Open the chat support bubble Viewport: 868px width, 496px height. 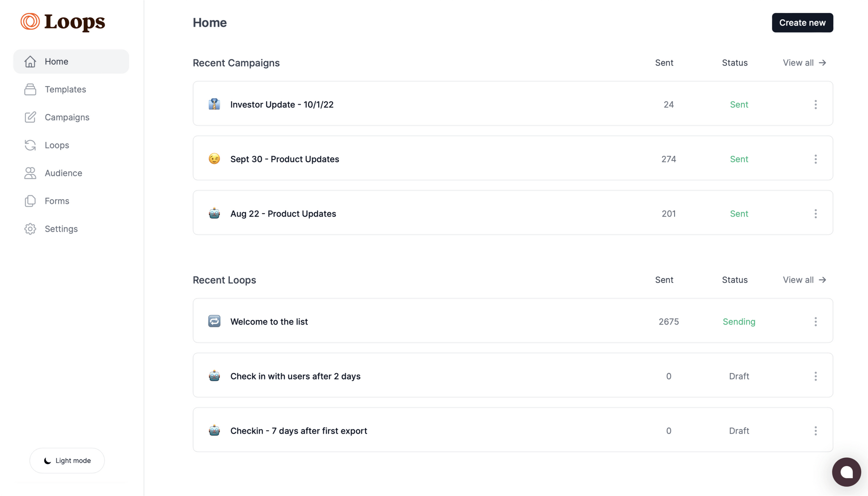point(846,472)
